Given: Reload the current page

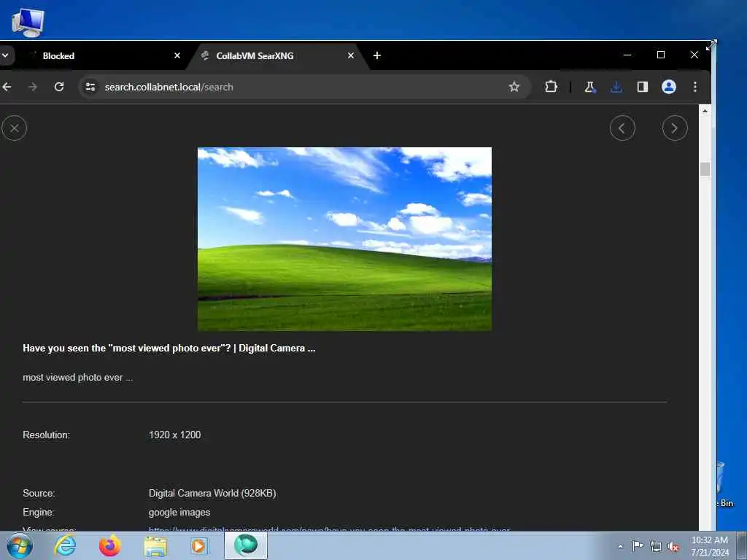Looking at the screenshot, I should click(x=58, y=87).
